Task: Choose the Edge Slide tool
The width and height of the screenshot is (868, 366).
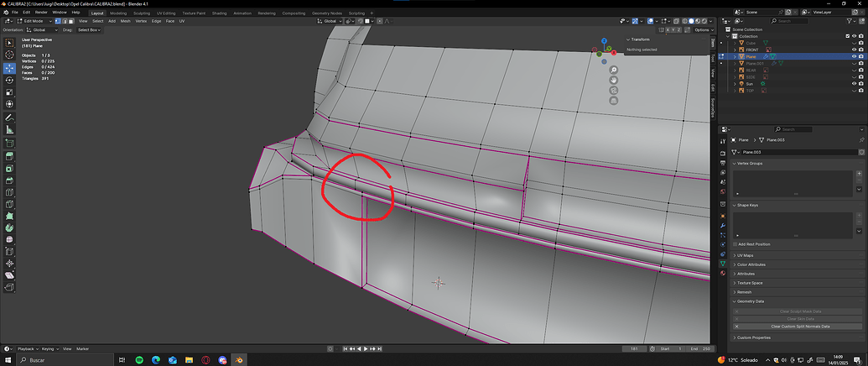Action: (9, 252)
